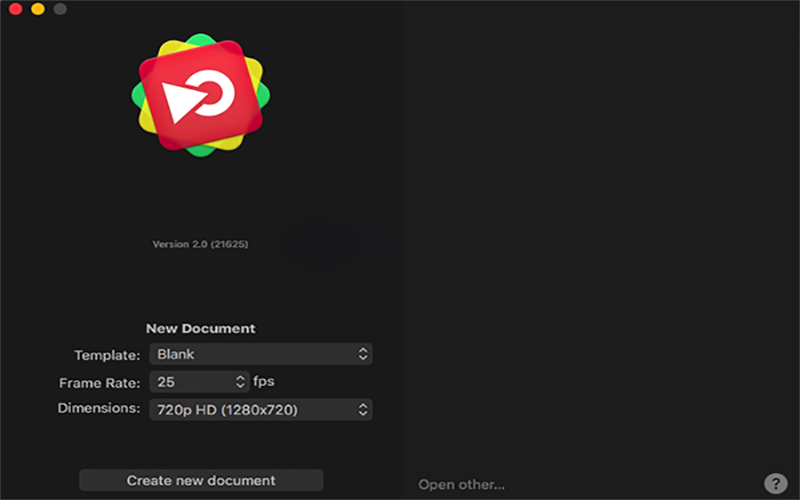Click the fps unit label
The height and width of the screenshot is (500, 800).
(x=264, y=382)
